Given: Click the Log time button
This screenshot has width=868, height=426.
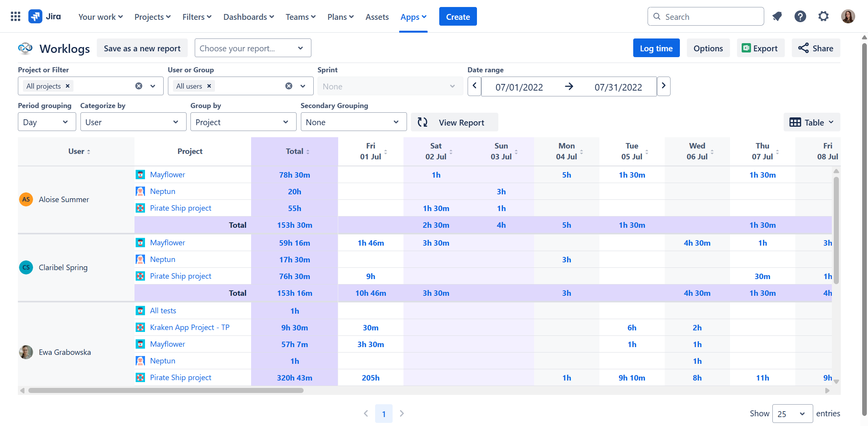Looking at the screenshot, I should click(x=656, y=48).
